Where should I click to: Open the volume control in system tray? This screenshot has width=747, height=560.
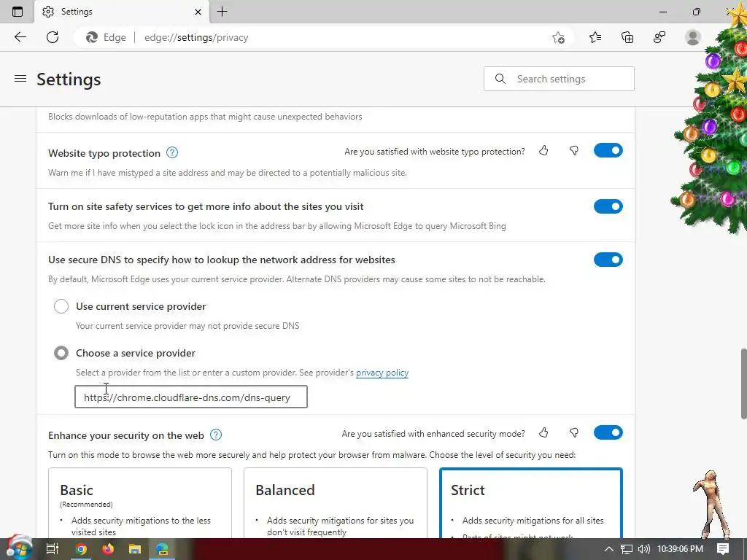point(643,549)
